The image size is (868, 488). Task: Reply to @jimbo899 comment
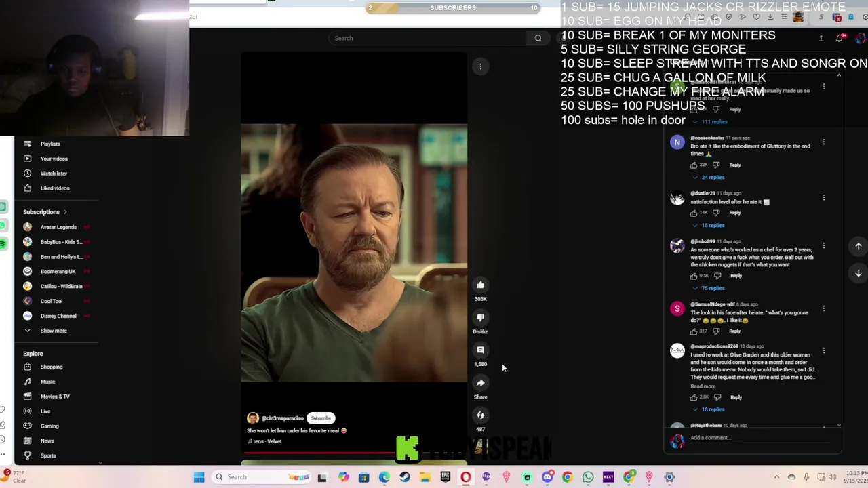coord(736,276)
